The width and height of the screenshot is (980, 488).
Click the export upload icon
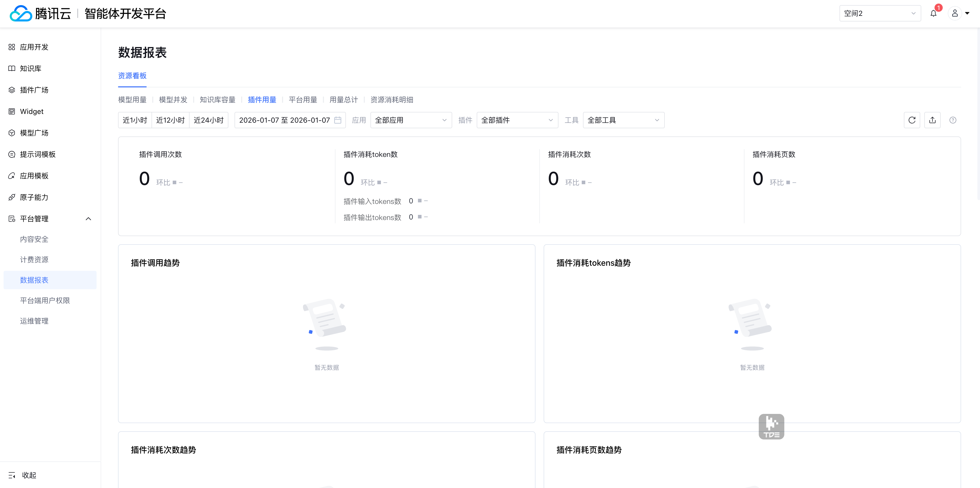(932, 120)
